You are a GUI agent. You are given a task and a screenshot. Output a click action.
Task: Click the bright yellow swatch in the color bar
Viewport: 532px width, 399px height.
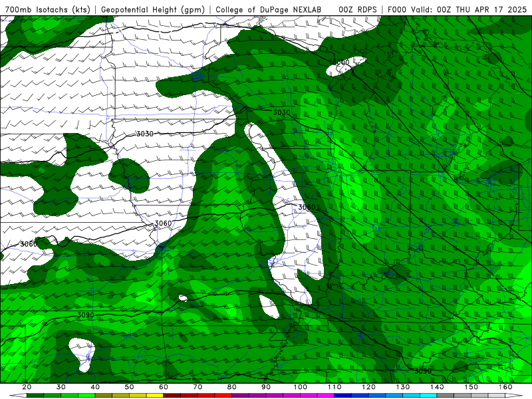(155, 396)
